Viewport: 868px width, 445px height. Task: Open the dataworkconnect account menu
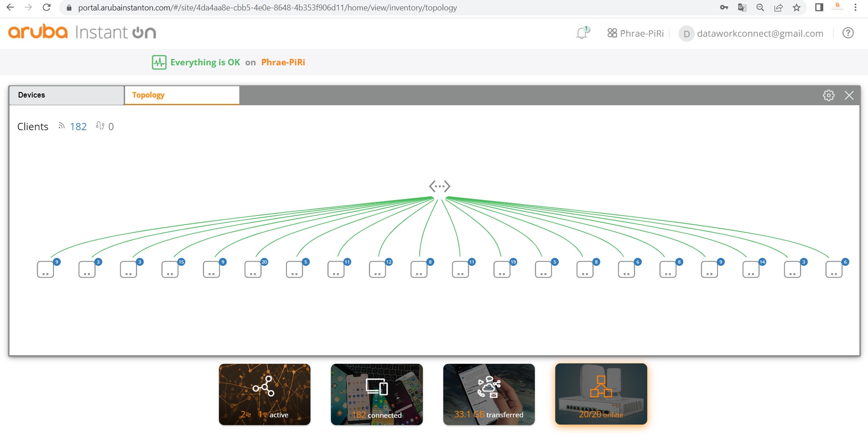(751, 34)
